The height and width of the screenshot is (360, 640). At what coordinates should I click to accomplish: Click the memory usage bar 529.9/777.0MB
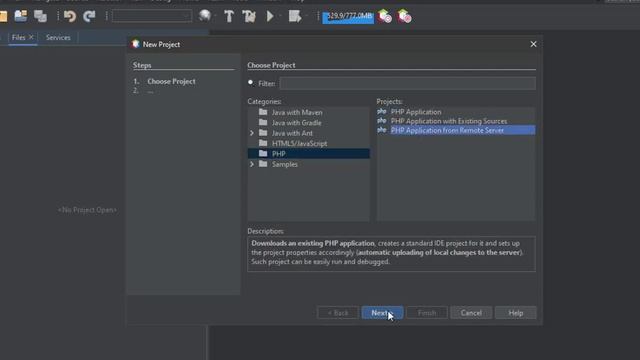348,17
